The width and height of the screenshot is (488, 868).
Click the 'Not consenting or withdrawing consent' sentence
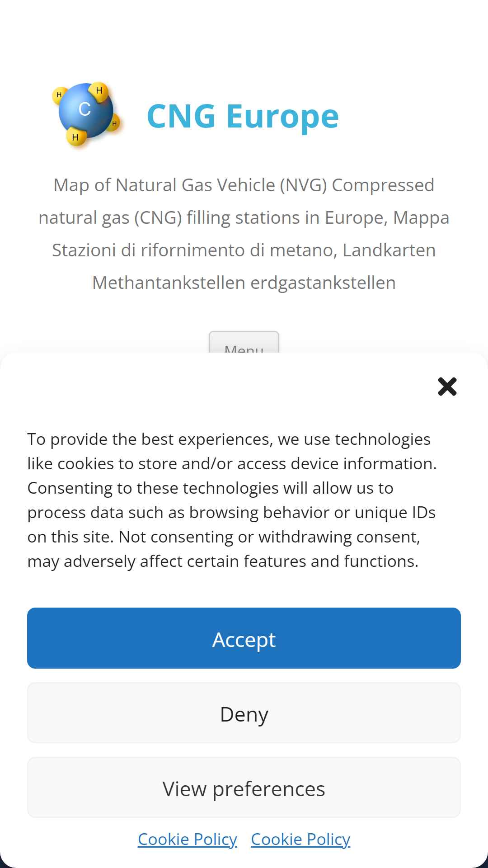point(224,549)
